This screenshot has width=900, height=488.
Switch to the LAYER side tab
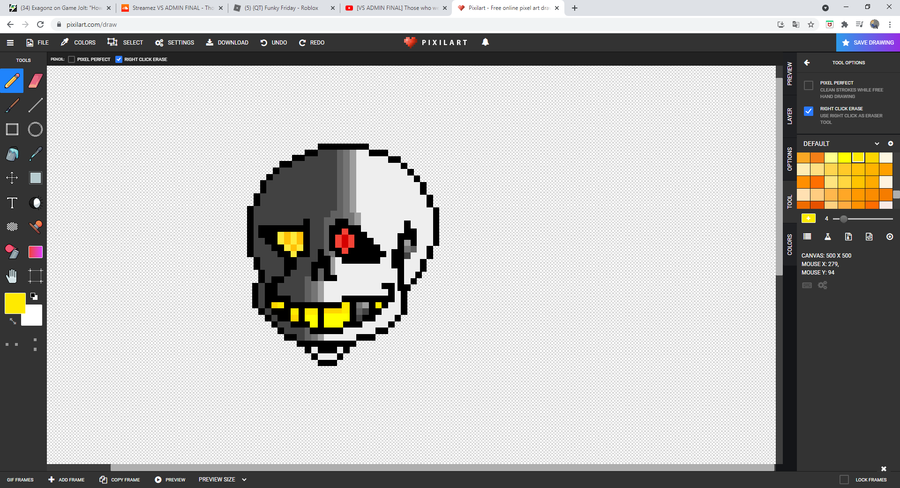[789, 116]
